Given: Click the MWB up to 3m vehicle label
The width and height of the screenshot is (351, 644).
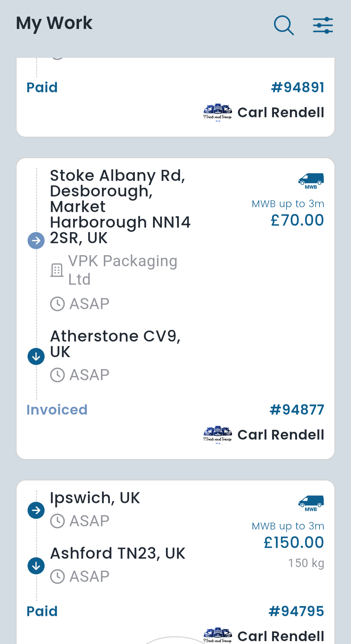Looking at the screenshot, I should (288, 204).
